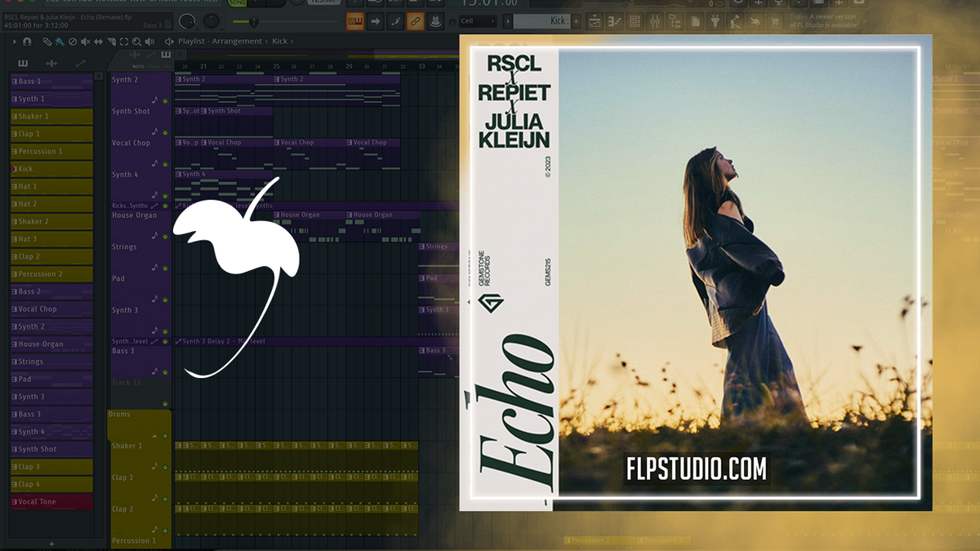The height and width of the screenshot is (551, 980).
Task: Select the Draw tool in the Playlist toolbar
Action: coord(47,41)
